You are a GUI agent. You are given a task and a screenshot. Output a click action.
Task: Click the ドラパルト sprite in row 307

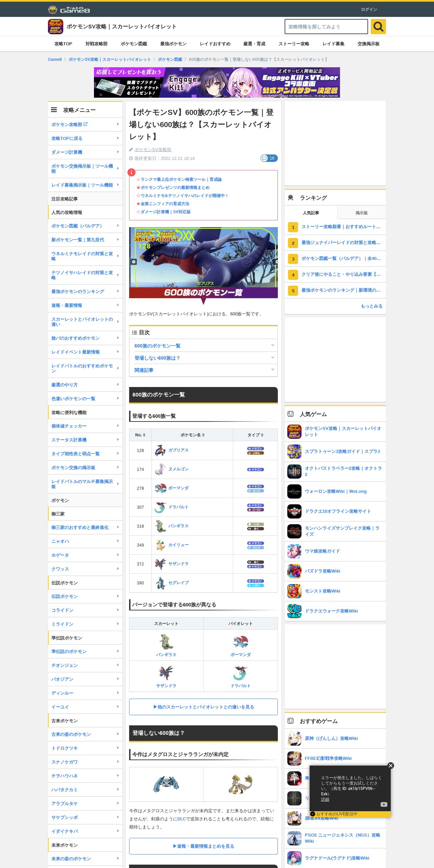click(160, 507)
